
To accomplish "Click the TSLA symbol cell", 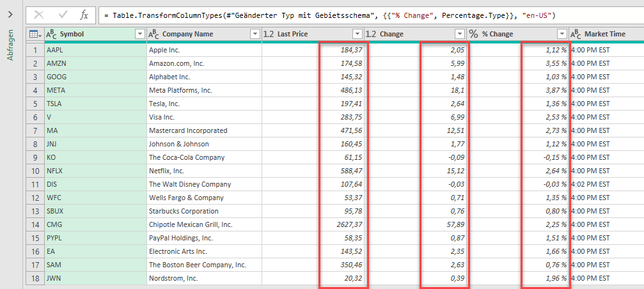I will tap(96, 104).
